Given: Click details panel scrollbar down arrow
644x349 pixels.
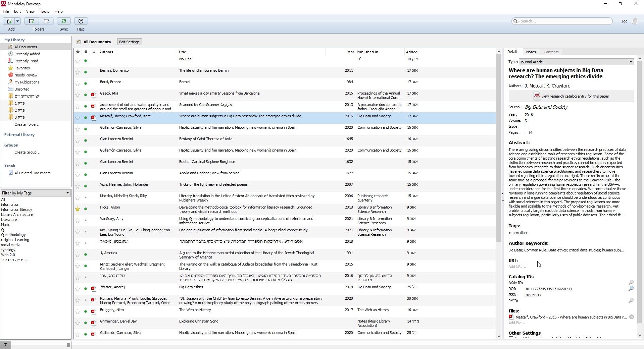Looking at the screenshot, I should (x=640, y=335).
